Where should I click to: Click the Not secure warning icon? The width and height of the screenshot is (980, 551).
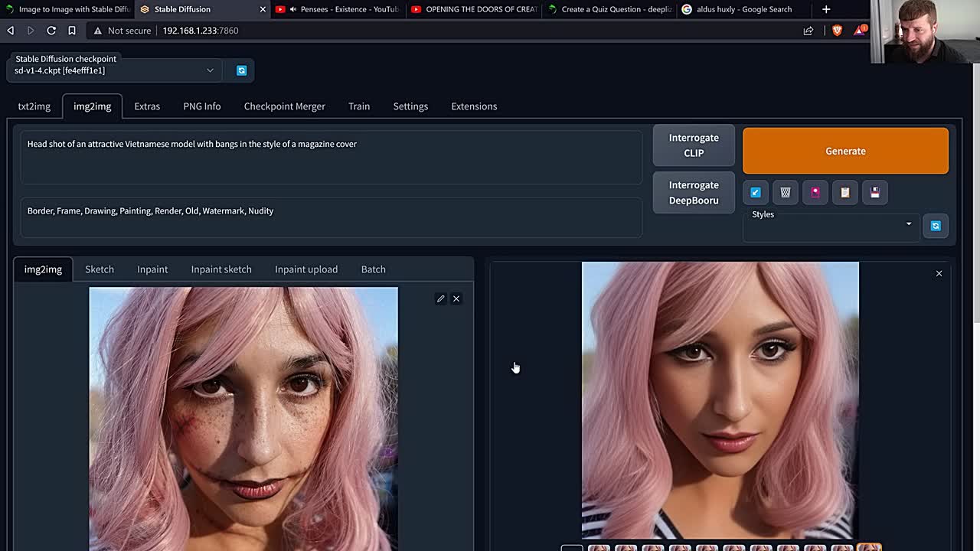click(98, 31)
